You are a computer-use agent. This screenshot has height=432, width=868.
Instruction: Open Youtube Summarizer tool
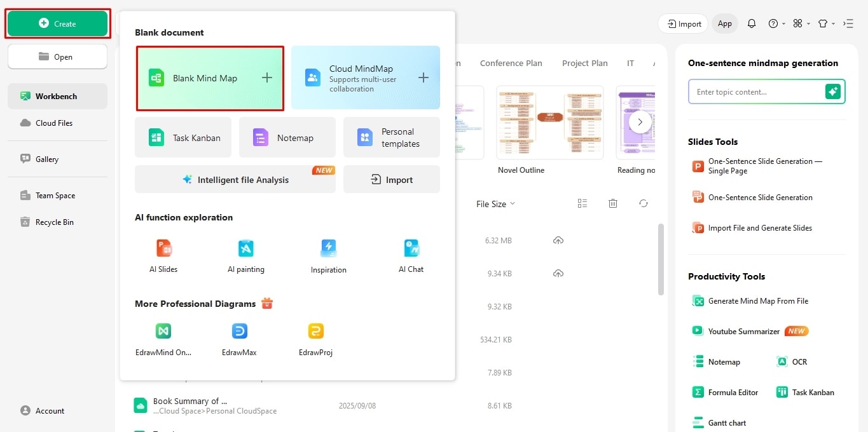click(750, 331)
